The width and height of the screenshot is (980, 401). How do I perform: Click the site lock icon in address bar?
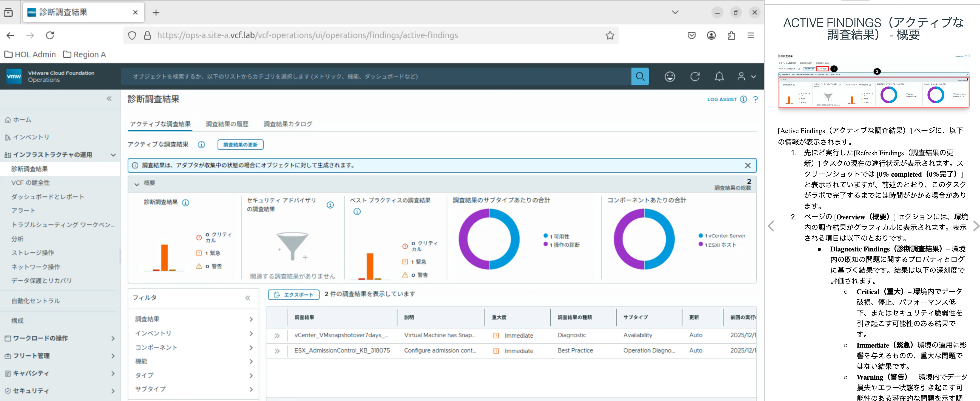[x=147, y=35]
